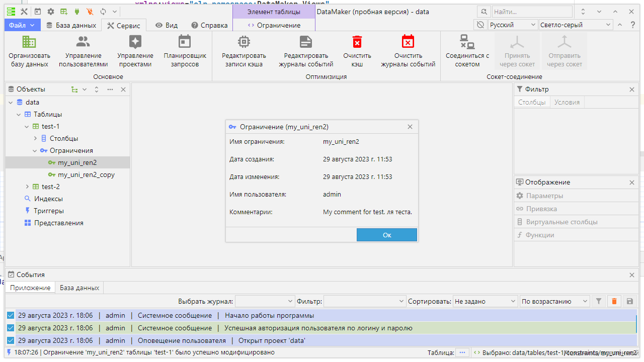Click the green app icon in title bar

(11, 12)
